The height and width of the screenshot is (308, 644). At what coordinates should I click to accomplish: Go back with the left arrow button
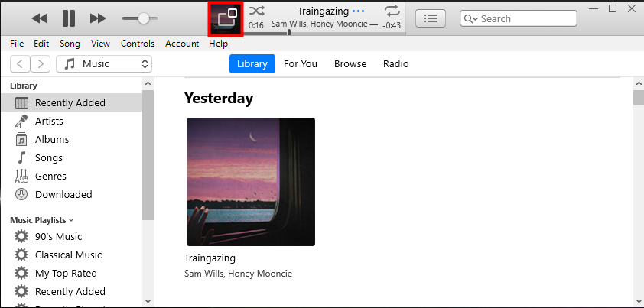point(20,64)
